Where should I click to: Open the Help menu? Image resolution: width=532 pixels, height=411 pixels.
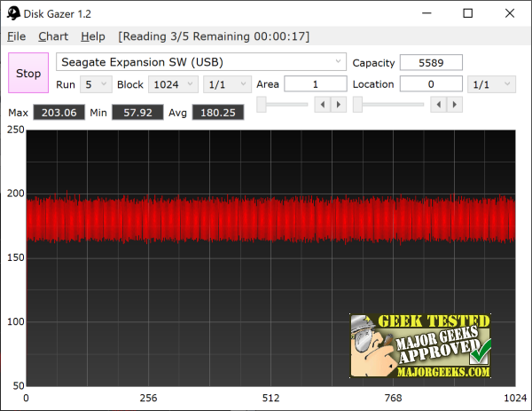pos(93,36)
